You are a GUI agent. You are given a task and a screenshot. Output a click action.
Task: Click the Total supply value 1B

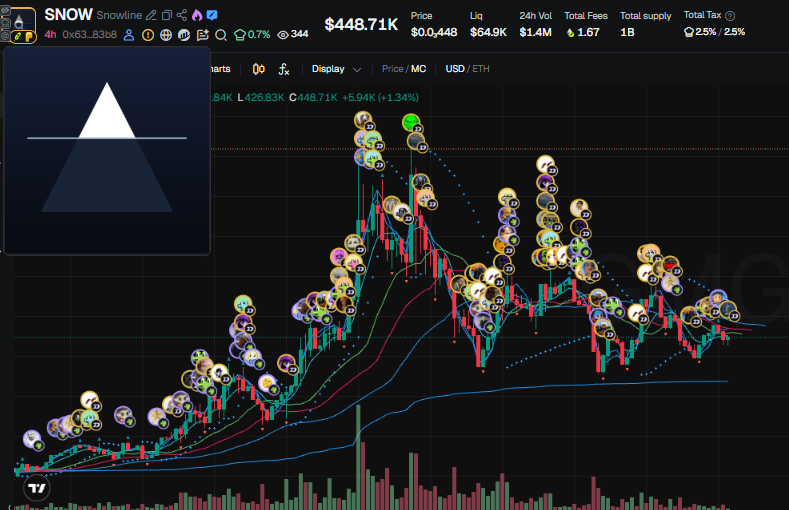[627, 33]
